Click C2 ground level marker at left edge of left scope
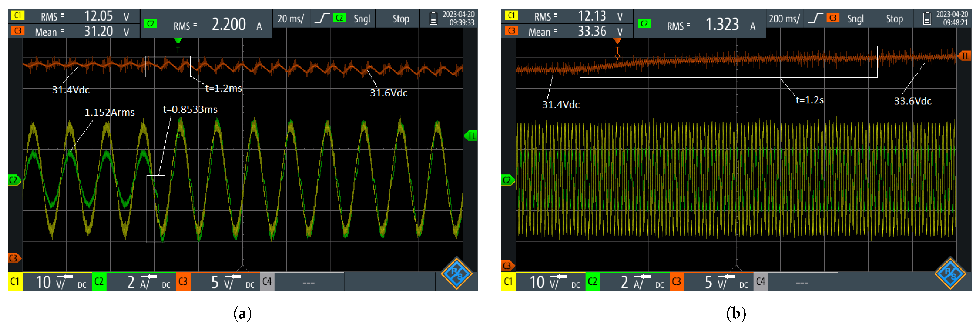This screenshot has height=327, width=980. coord(14,180)
